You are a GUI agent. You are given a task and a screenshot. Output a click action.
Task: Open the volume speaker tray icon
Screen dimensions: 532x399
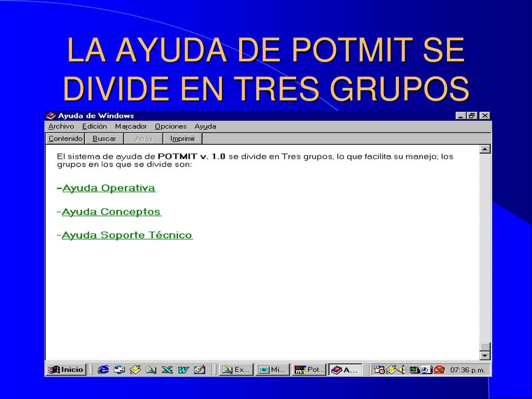point(402,369)
